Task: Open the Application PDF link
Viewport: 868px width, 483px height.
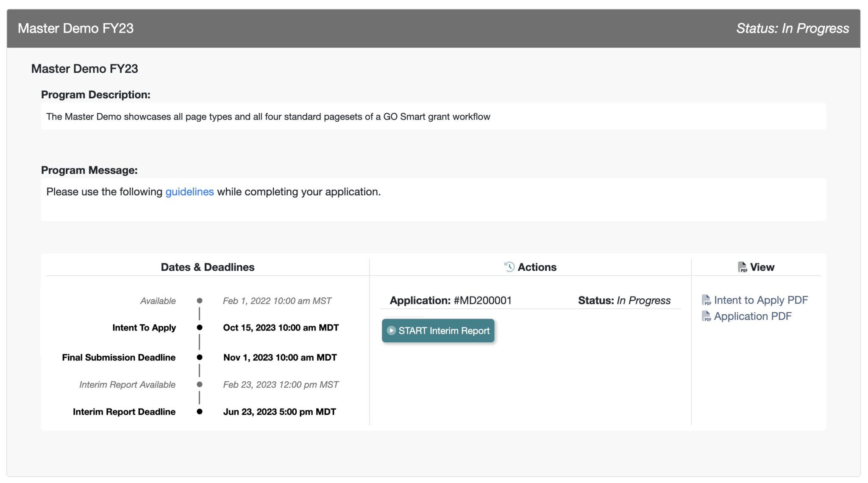Action: coord(753,316)
